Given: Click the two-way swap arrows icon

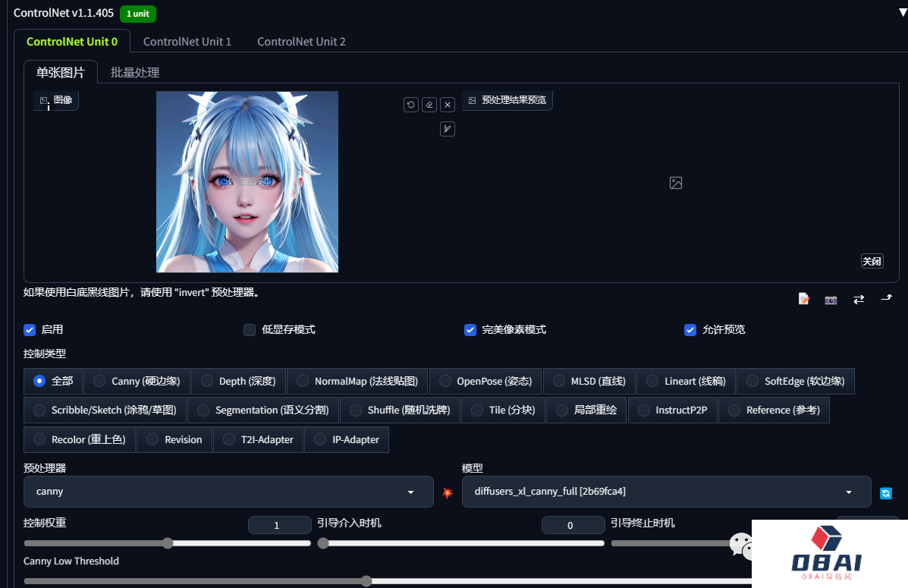Looking at the screenshot, I should click(859, 300).
